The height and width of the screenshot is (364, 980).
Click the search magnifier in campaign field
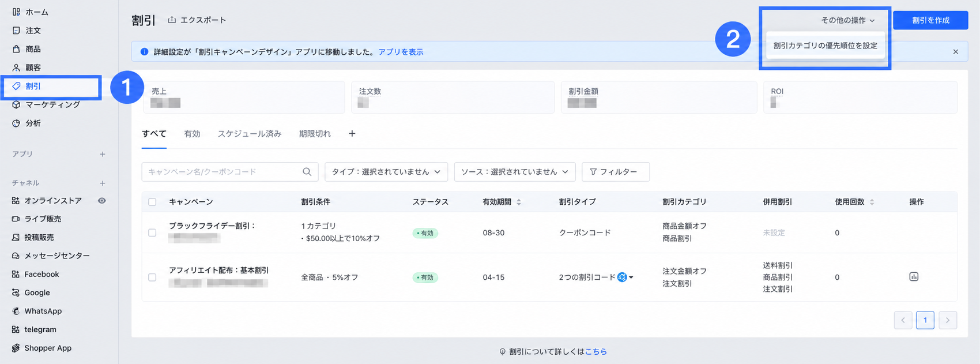(307, 172)
